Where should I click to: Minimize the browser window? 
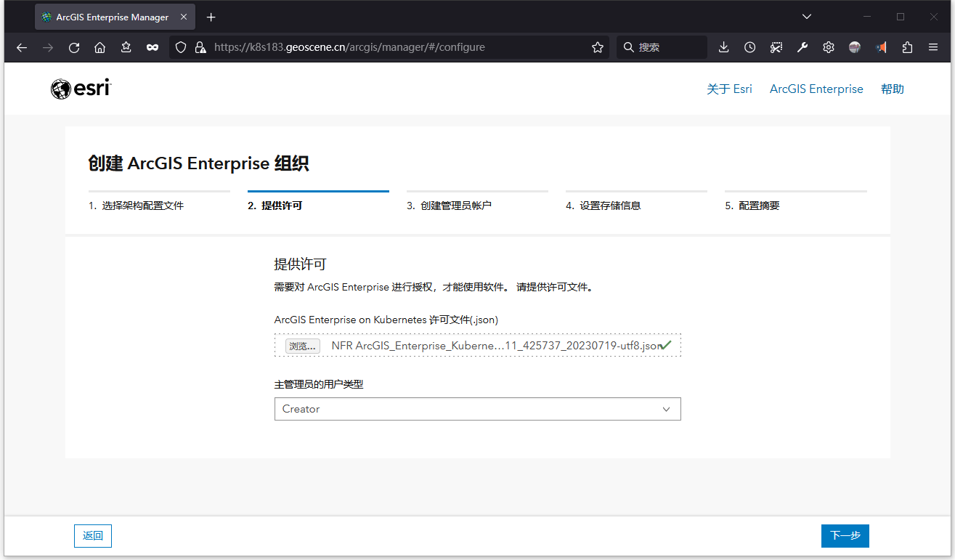click(x=867, y=17)
